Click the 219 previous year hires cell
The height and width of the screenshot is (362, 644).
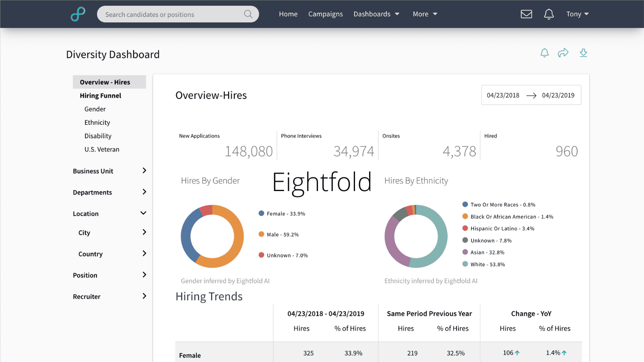point(412,353)
